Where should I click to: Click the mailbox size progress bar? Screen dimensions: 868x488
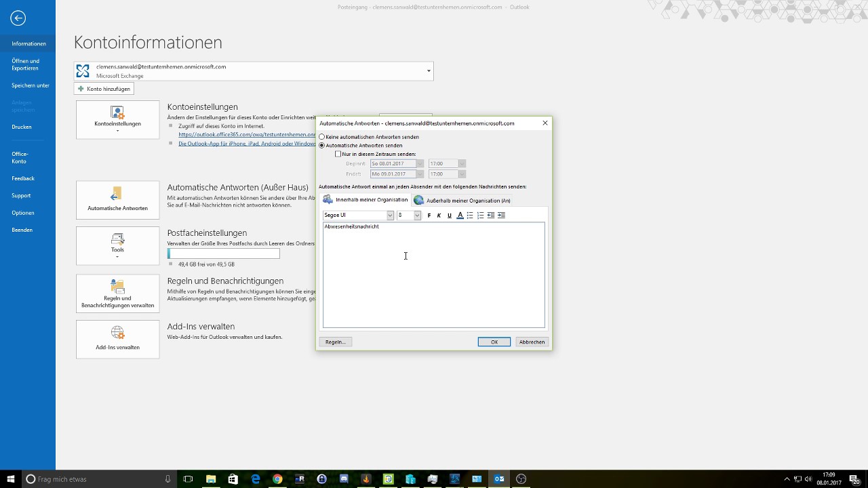click(224, 253)
